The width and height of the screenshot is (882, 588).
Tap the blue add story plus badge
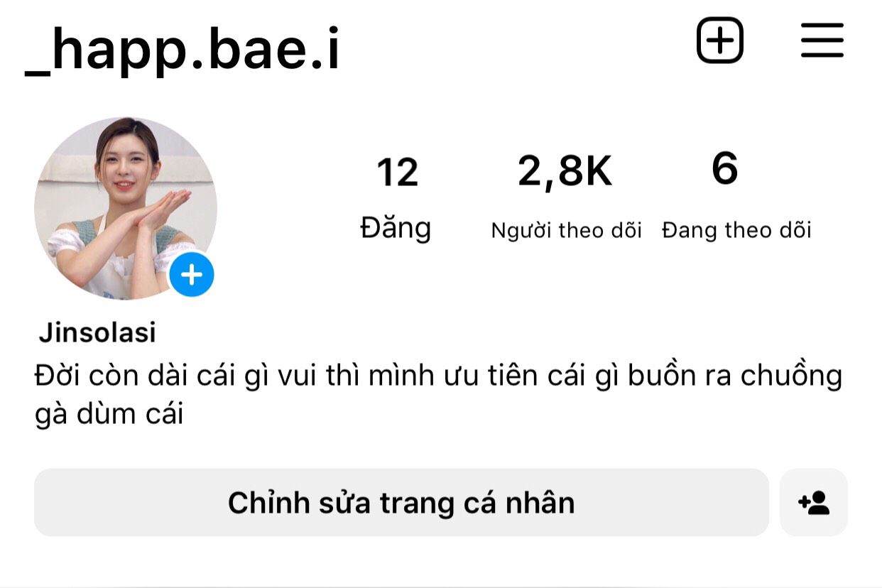tap(192, 274)
